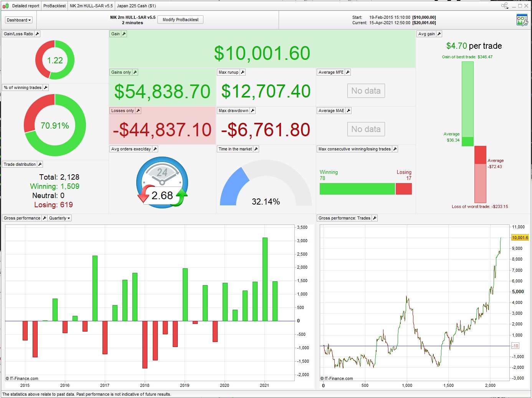The height and width of the screenshot is (398, 532).
Task: Click the report layout icon at top right
Action: [x=522, y=20]
